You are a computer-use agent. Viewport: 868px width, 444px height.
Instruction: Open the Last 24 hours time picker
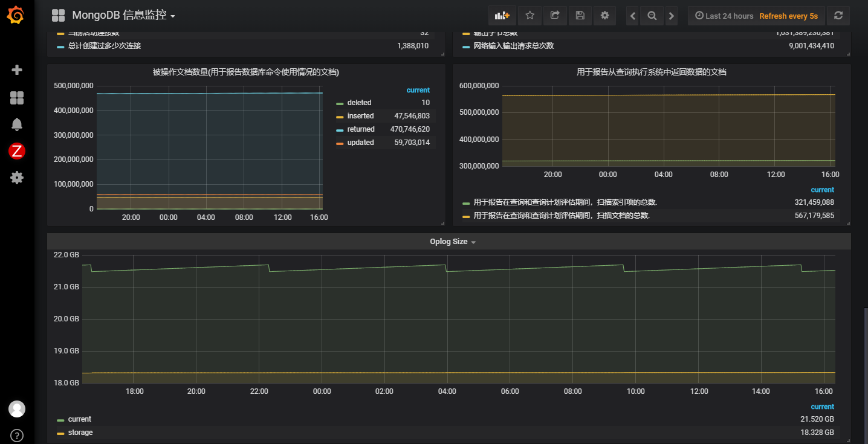pyautogui.click(x=724, y=16)
